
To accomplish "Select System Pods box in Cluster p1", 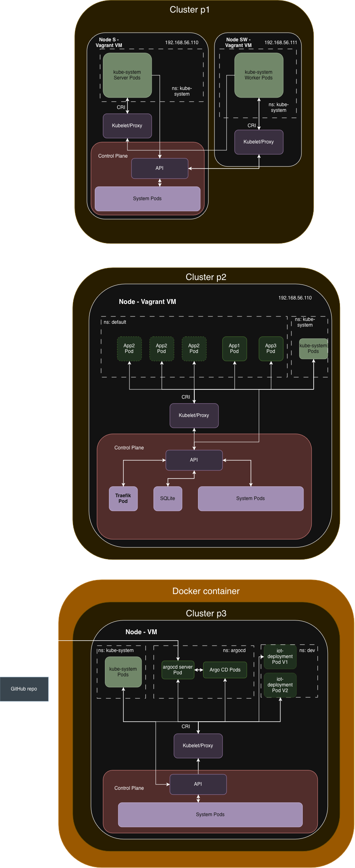I will [x=148, y=199].
